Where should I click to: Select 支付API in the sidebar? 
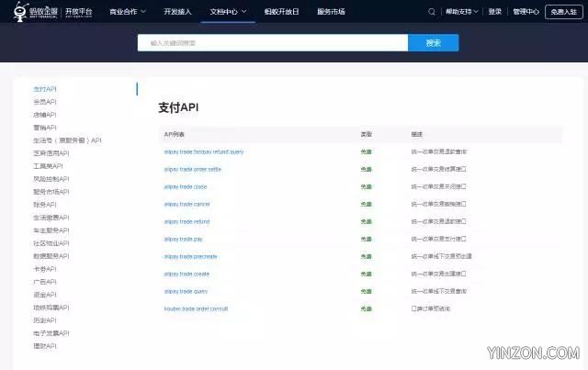pos(45,89)
